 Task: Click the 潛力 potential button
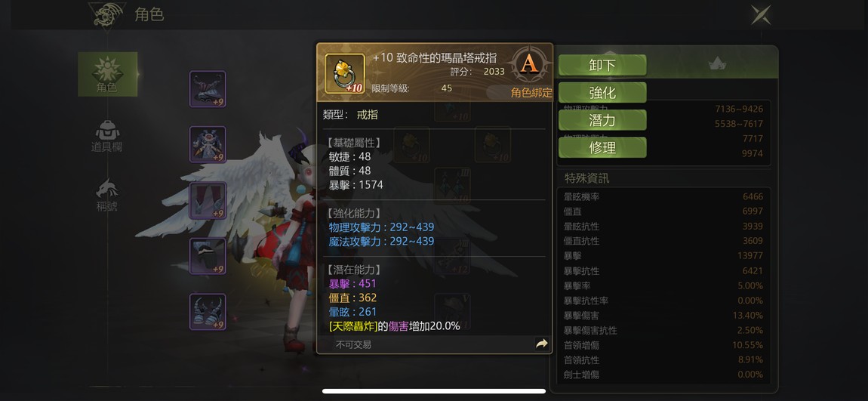(x=602, y=120)
